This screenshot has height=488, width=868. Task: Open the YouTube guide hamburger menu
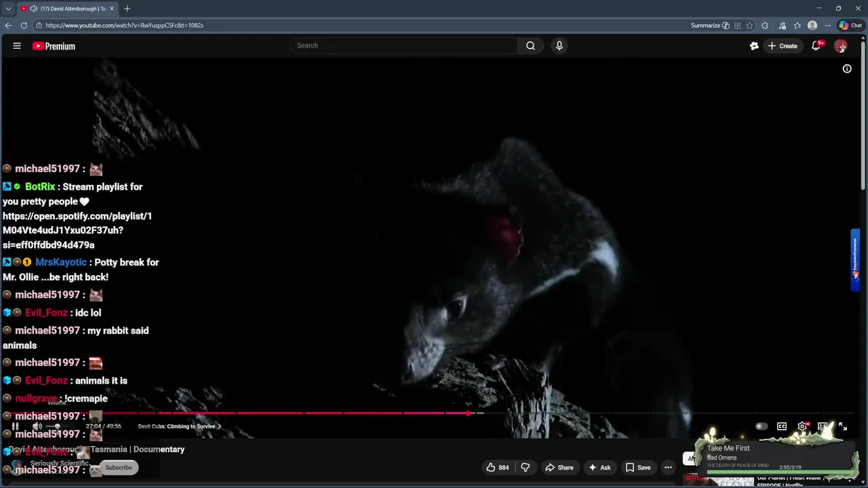(x=17, y=46)
